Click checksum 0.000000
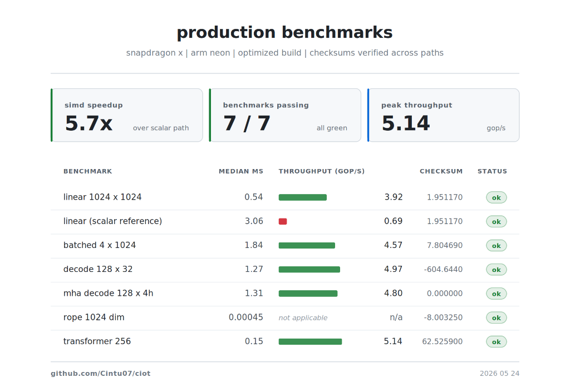This screenshot has height=392, width=570. tap(445, 293)
